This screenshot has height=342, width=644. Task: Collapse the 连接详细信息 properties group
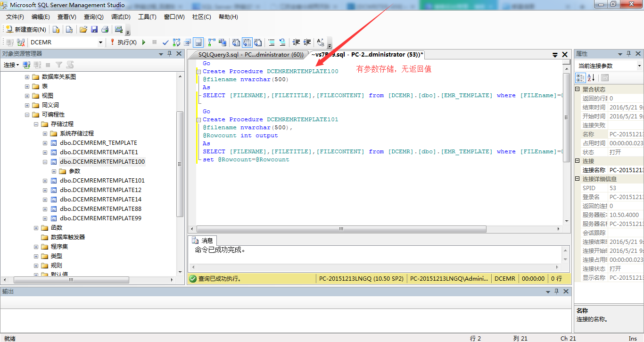(x=578, y=179)
